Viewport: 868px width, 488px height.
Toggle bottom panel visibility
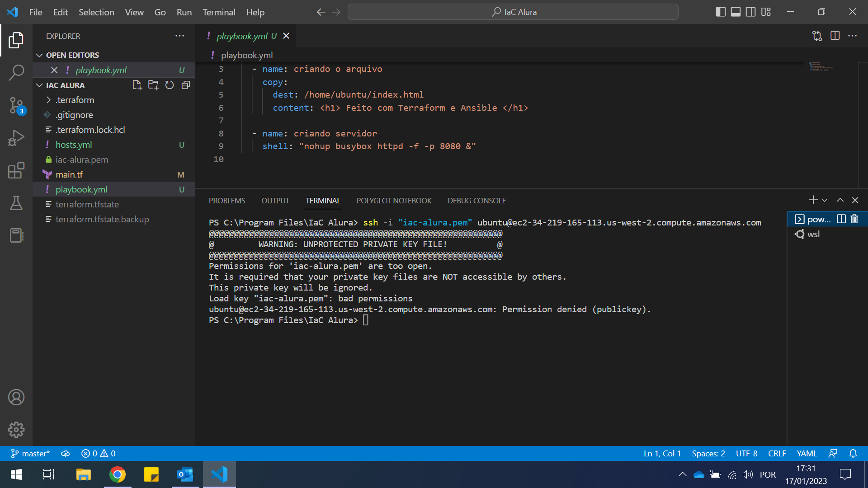[736, 12]
